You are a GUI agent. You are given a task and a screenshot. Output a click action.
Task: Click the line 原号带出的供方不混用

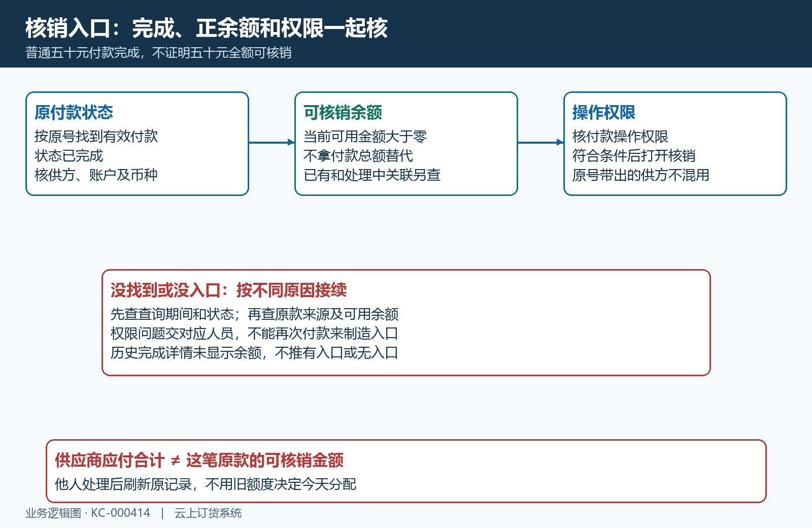tap(641, 175)
